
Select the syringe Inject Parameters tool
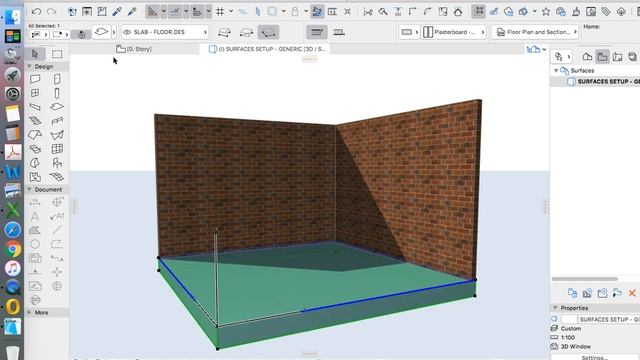click(x=132, y=11)
